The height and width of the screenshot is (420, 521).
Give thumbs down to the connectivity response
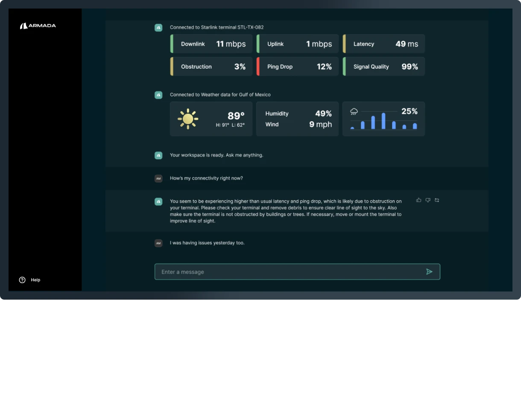(428, 200)
